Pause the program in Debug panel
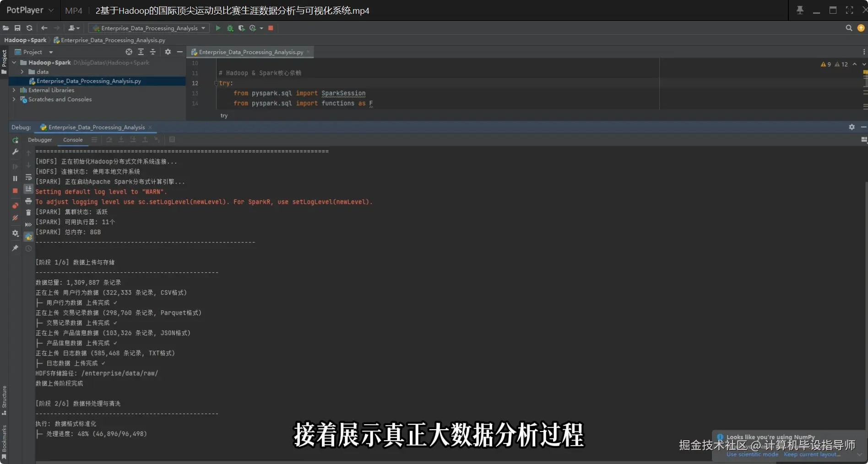Image resolution: width=868 pixels, height=464 pixels. tap(15, 178)
